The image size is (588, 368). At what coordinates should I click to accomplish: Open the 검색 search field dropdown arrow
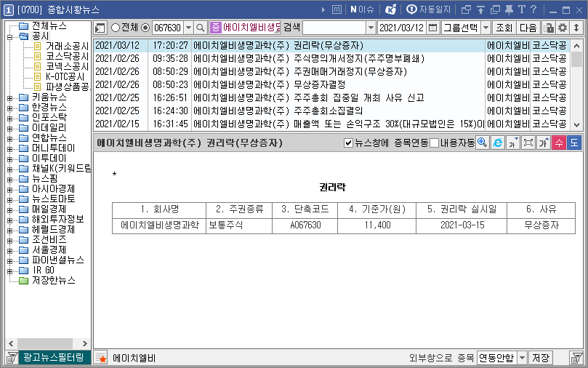click(x=371, y=28)
